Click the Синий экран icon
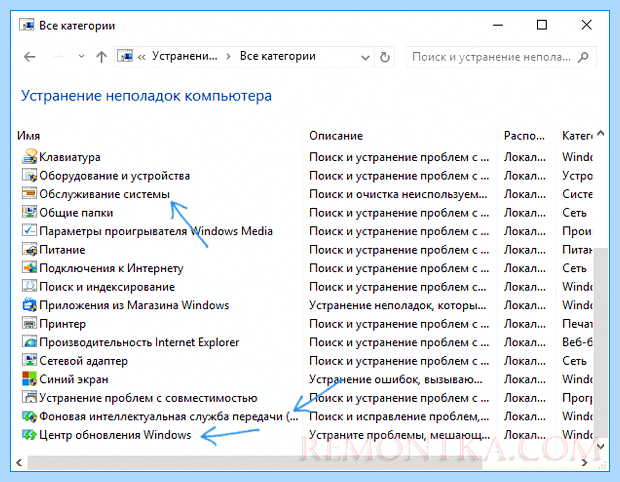Image resolution: width=620 pixels, height=482 pixels. (x=30, y=379)
